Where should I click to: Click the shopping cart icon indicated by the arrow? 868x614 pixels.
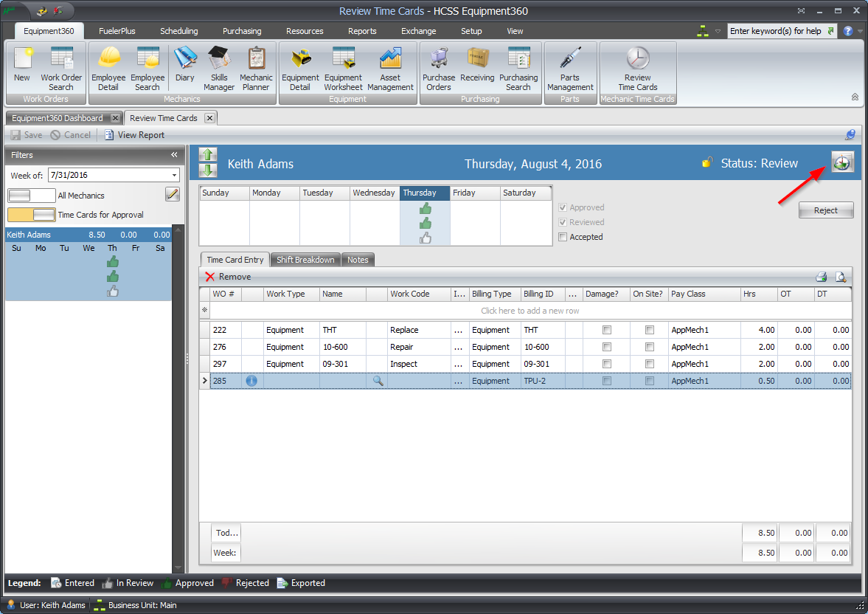tap(841, 160)
